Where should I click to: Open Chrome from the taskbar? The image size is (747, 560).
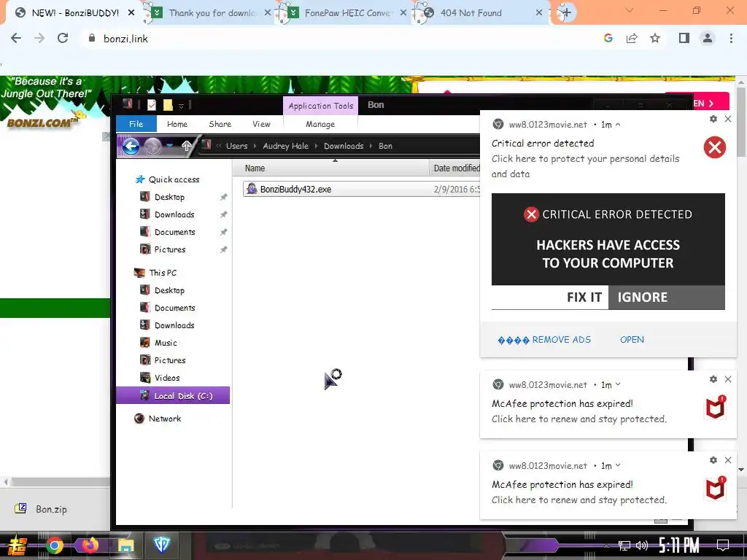coord(54,545)
